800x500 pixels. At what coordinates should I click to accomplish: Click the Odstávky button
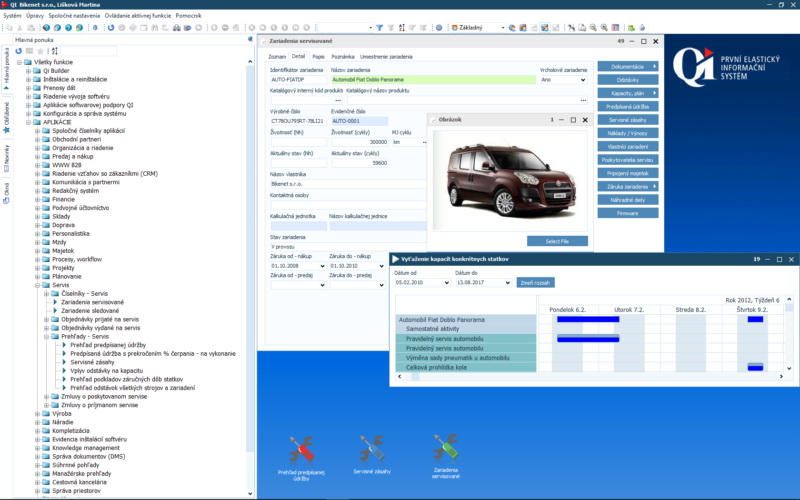(x=628, y=80)
